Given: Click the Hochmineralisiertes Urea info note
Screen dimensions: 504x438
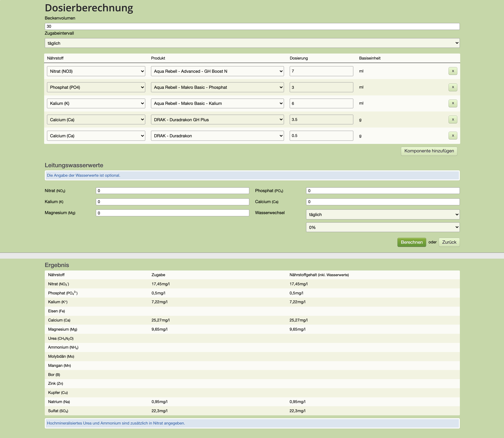Looking at the screenshot, I should (252, 423).
